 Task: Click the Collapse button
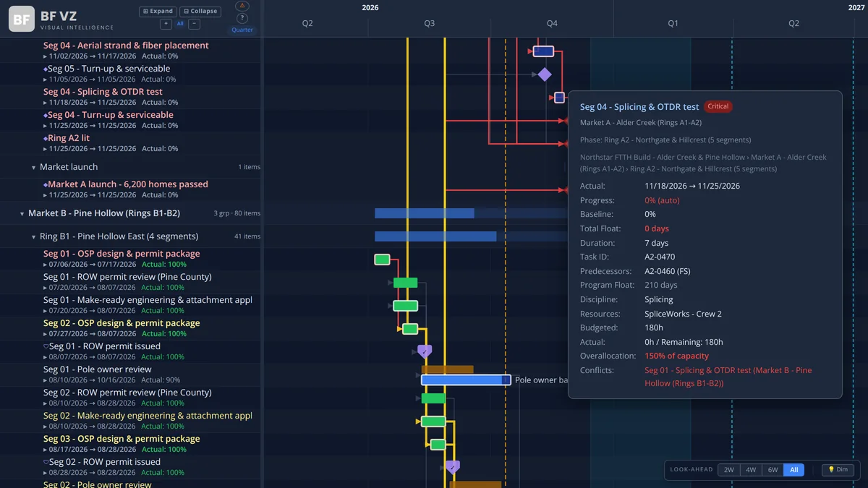coord(200,12)
